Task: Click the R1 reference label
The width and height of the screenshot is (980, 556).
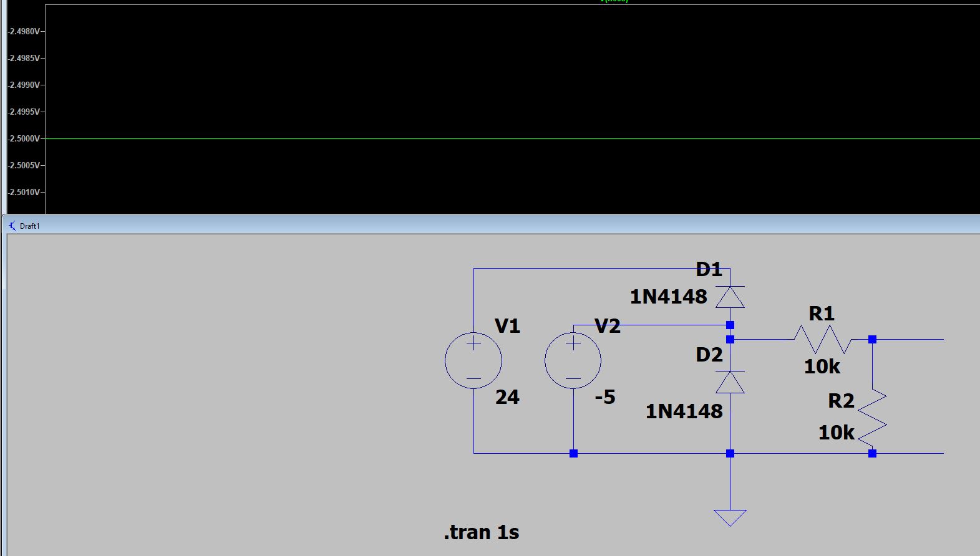Action: (822, 314)
